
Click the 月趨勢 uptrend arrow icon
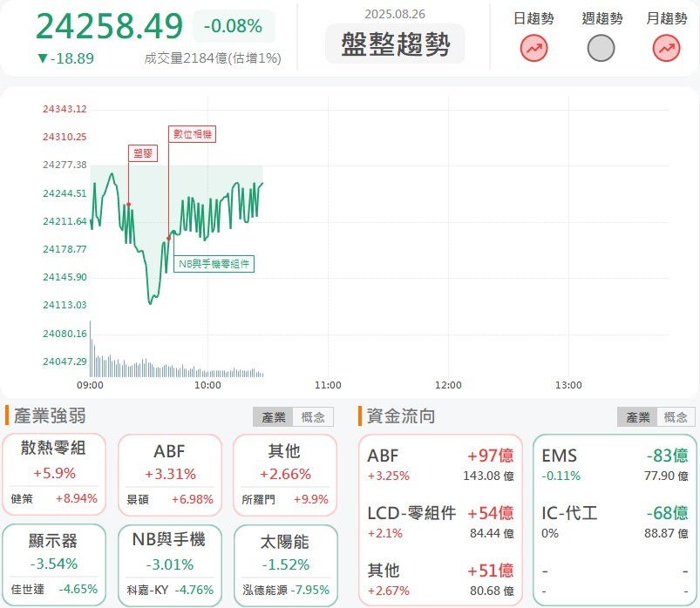pos(666,48)
